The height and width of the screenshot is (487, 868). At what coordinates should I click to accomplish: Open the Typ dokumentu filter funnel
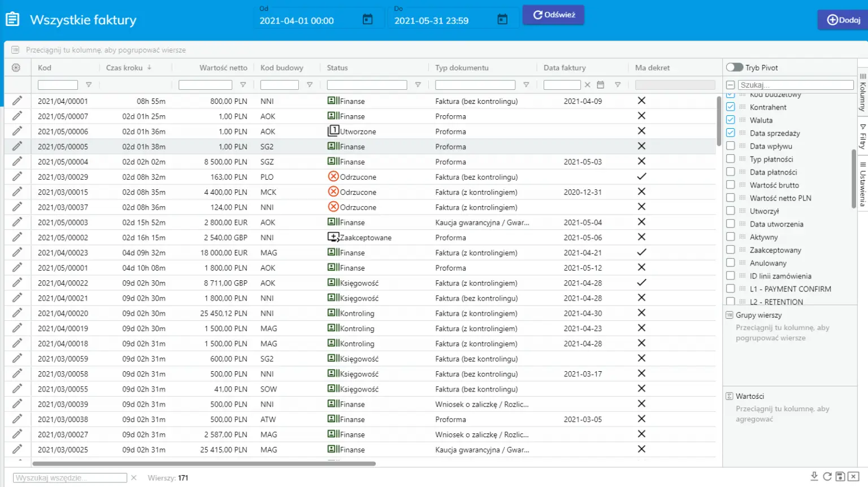point(526,85)
